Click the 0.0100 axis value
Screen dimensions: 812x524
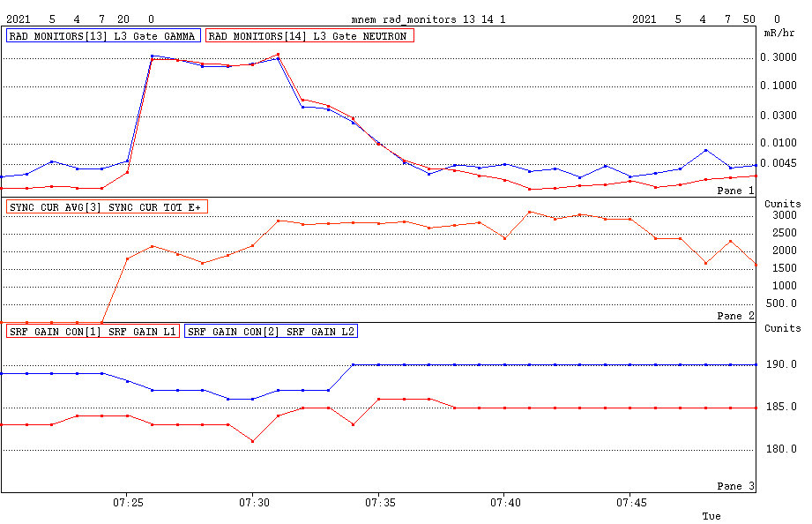coord(778,143)
